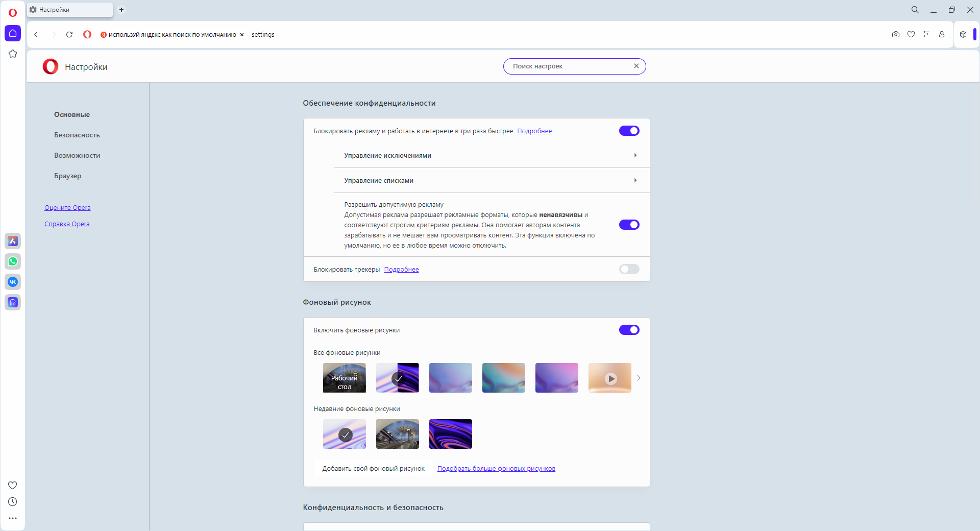Enable Блокировать трекеры toggle
Image resolution: width=980 pixels, height=531 pixels.
pyautogui.click(x=629, y=269)
